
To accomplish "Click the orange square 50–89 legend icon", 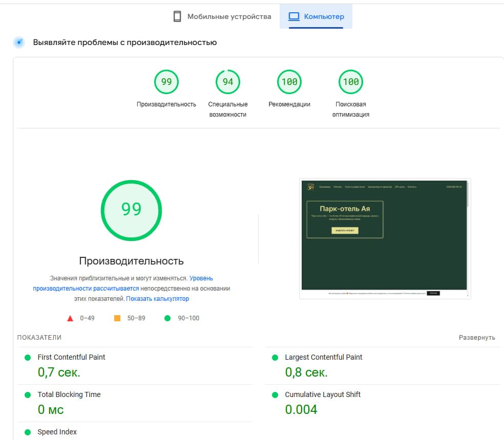I will tap(117, 318).
